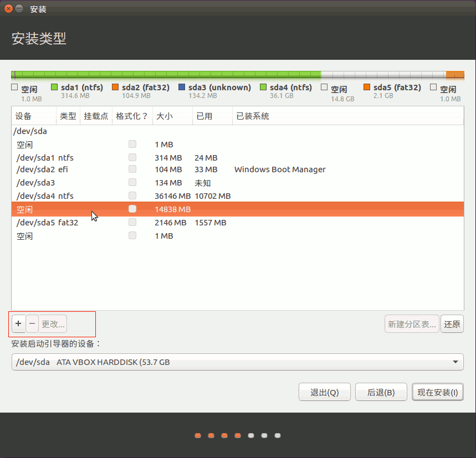Click the "+" icon to add a partition

point(18,323)
